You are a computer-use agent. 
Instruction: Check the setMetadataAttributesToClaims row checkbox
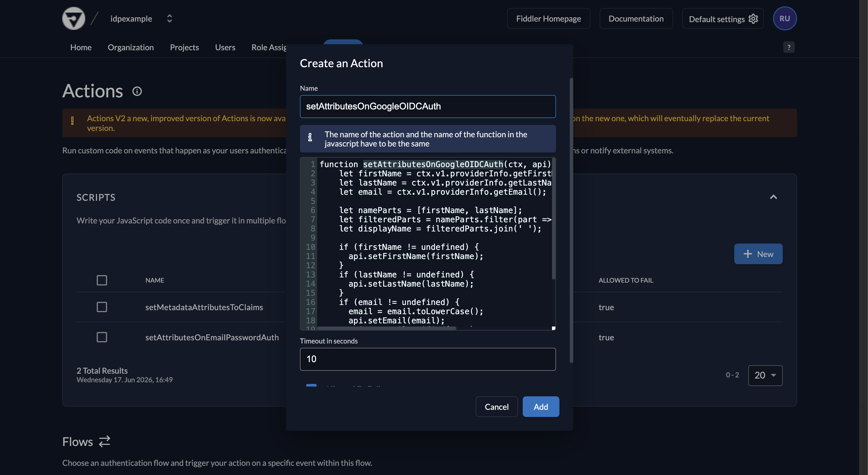pos(102,307)
